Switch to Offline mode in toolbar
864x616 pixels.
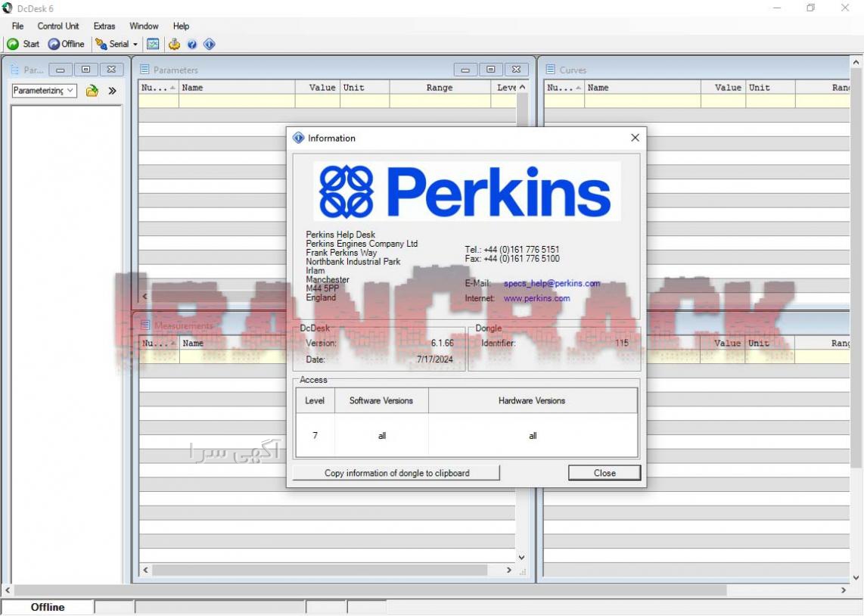pos(66,44)
